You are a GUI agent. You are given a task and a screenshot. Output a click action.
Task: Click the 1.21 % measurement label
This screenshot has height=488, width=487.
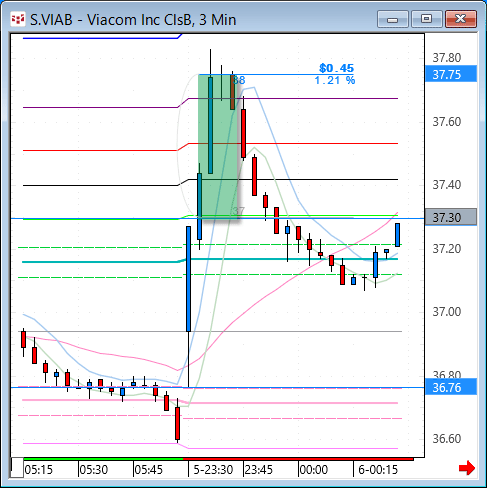[335, 80]
